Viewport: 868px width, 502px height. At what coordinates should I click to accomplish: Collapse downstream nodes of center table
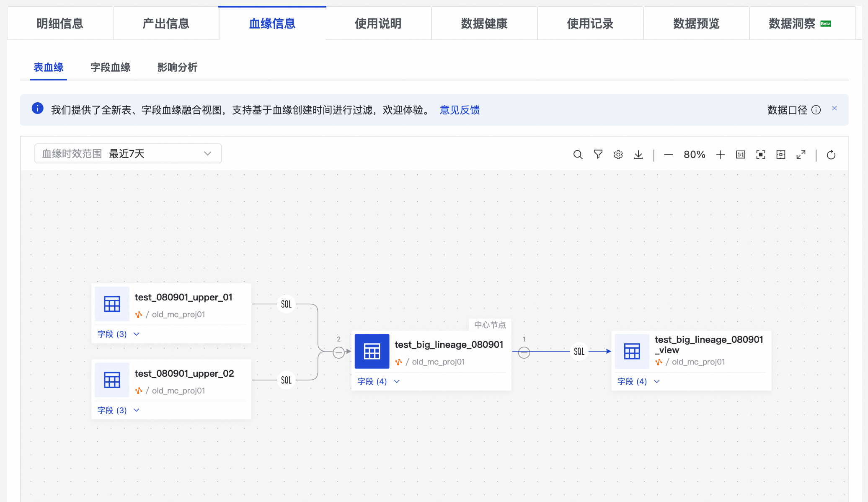tap(524, 352)
